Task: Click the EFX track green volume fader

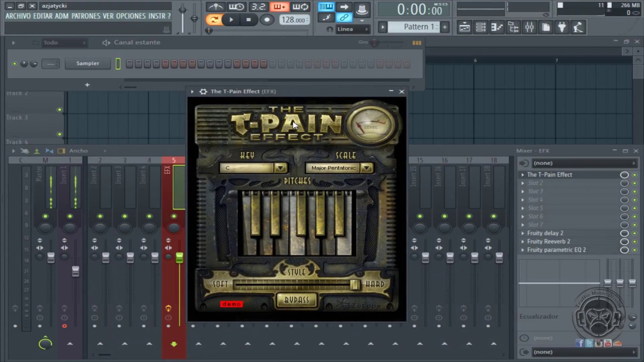Action: (x=179, y=257)
